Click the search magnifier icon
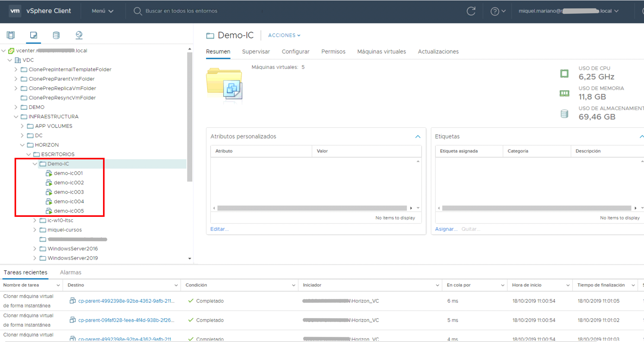 (x=137, y=11)
